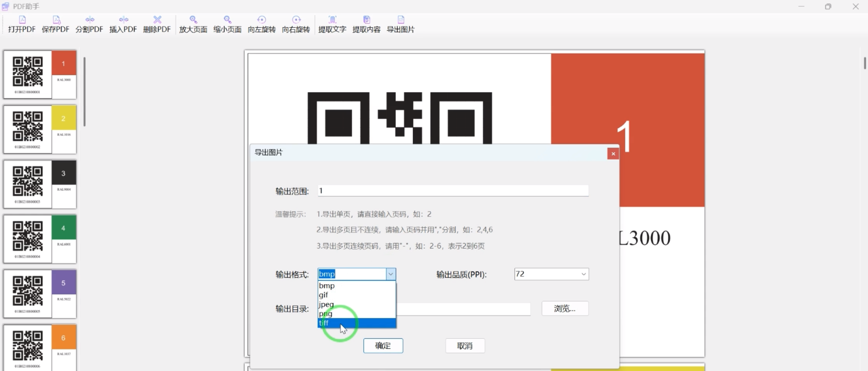Select page 4 thumbnail (green)
868x371 pixels.
(40, 239)
